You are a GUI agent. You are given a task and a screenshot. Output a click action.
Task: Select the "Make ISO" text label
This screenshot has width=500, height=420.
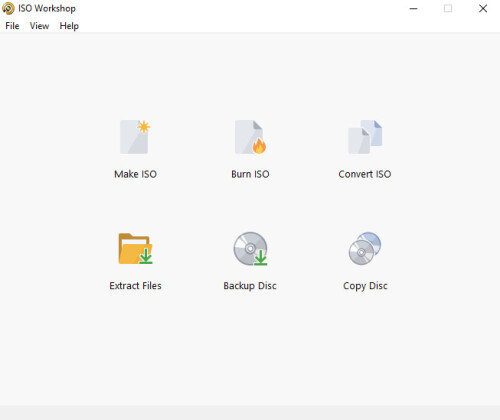pos(135,174)
